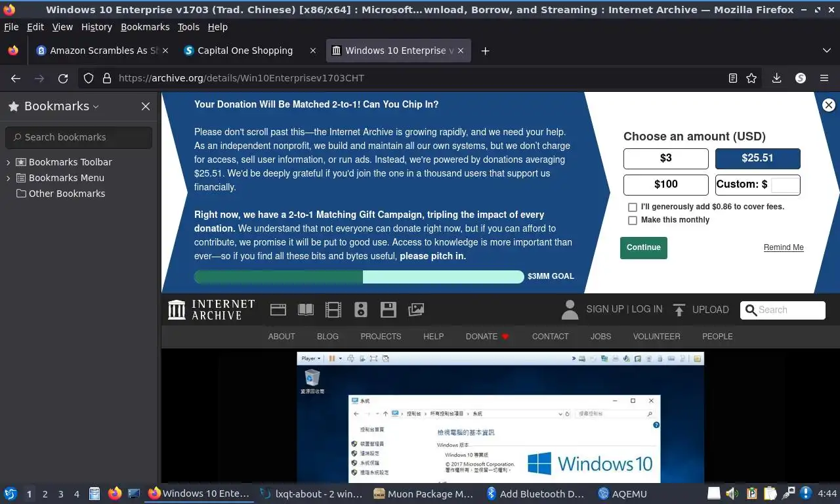
Task: Select the $100 donation amount
Action: 666,184
